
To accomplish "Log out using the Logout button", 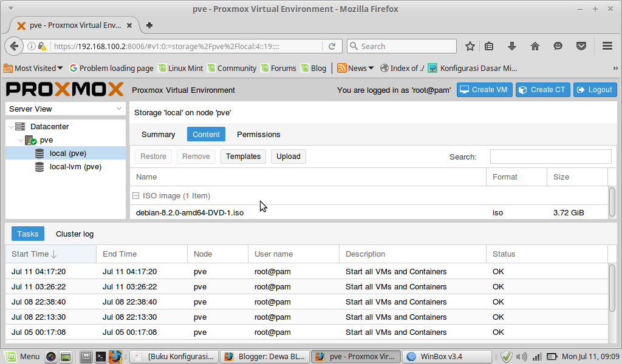I will tap(595, 90).
